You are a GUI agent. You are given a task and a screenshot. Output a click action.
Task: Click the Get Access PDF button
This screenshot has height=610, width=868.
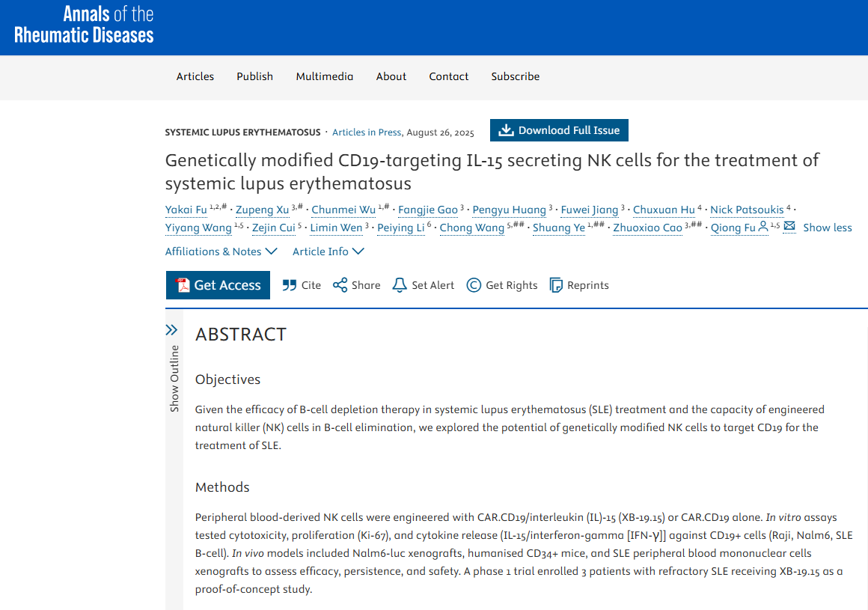tap(218, 285)
